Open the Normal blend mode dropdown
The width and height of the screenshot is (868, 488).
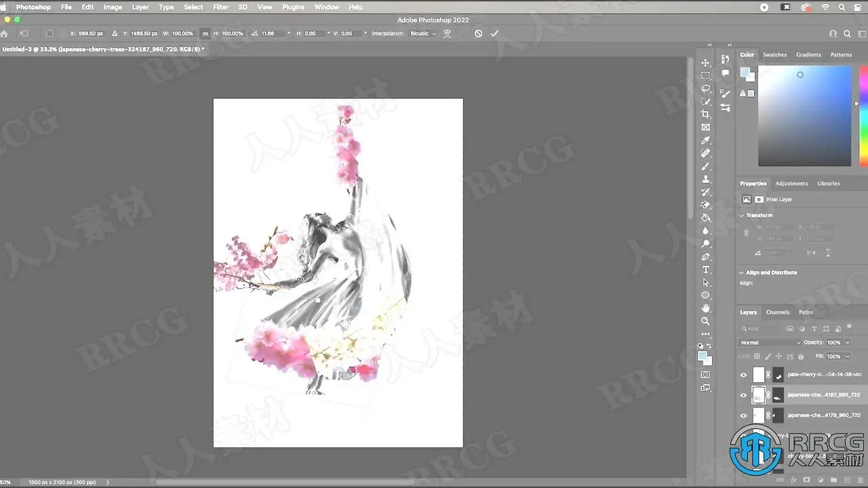click(x=770, y=343)
